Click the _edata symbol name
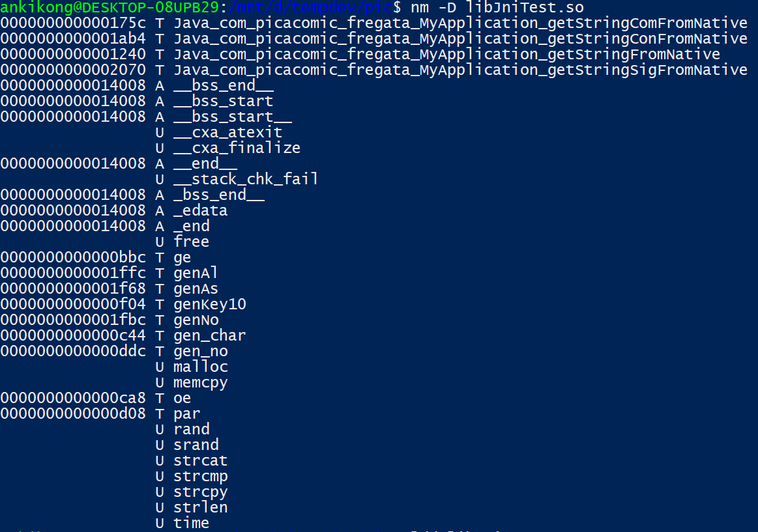The height and width of the screenshot is (532, 758). (x=200, y=210)
